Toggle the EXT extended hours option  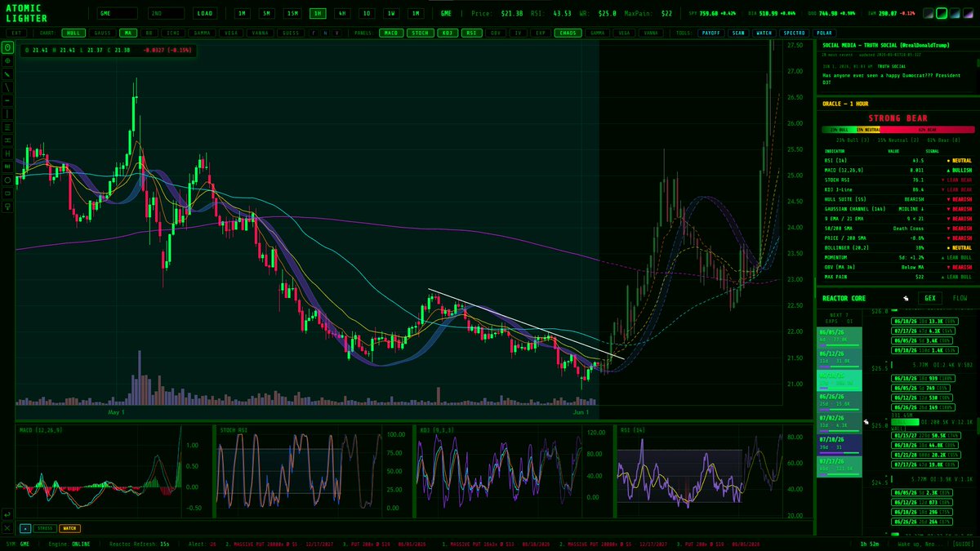pos(17,33)
